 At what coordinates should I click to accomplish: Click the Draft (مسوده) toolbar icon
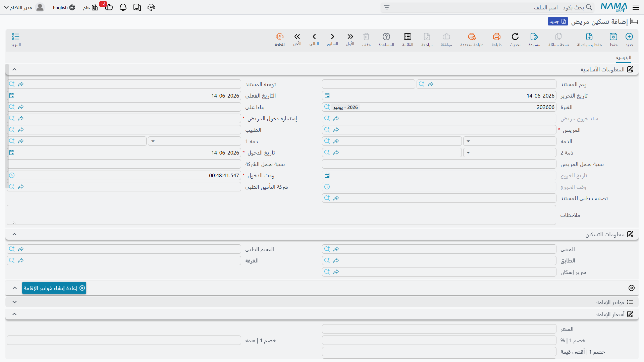pos(534,37)
